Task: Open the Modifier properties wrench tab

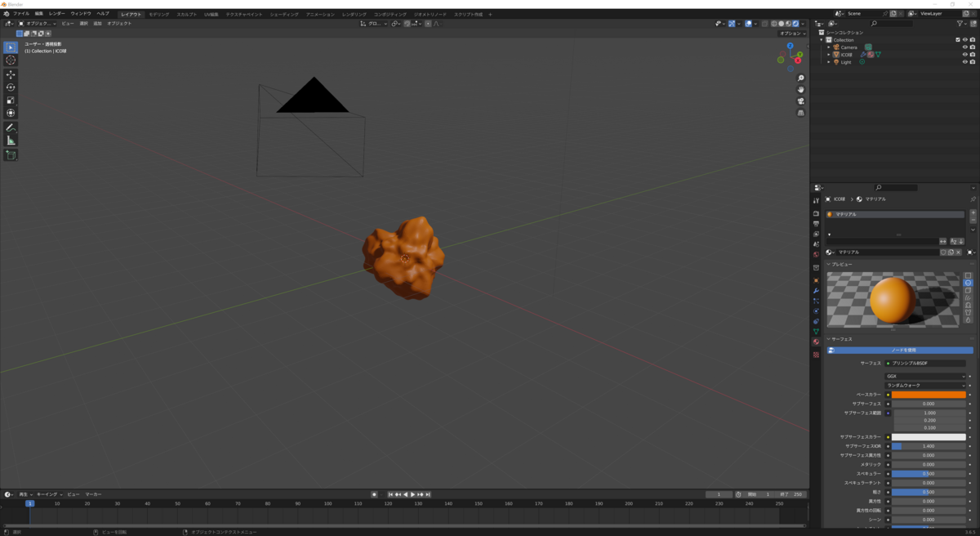Action: pyautogui.click(x=816, y=291)
